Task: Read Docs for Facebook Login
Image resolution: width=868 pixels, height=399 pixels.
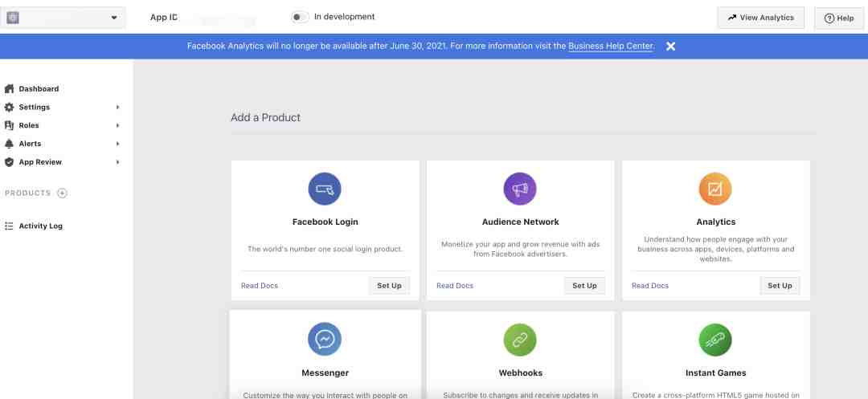Action: pyautogui.click(x=260, y=286)
